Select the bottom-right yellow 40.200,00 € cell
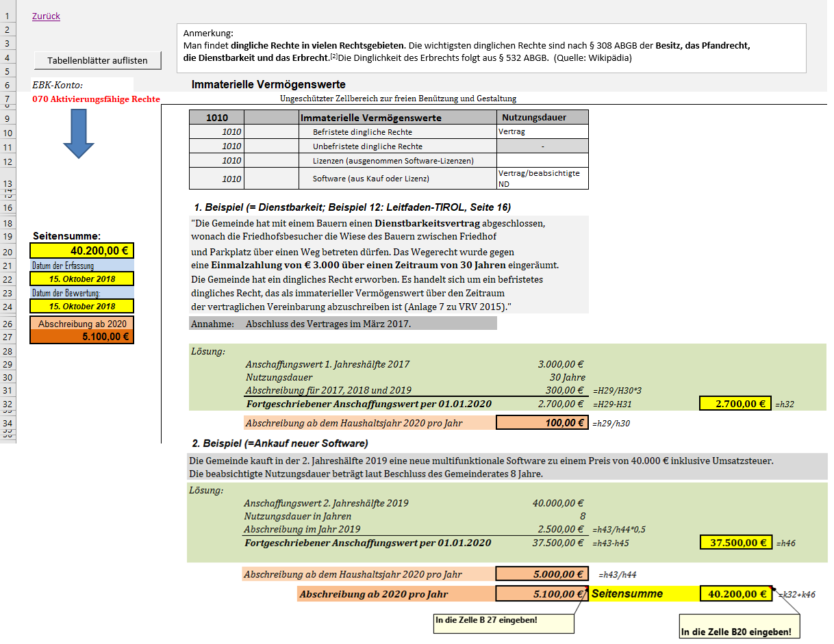This screenshot has height=644, width=834. pyautogui.click(x=736, y=594)
